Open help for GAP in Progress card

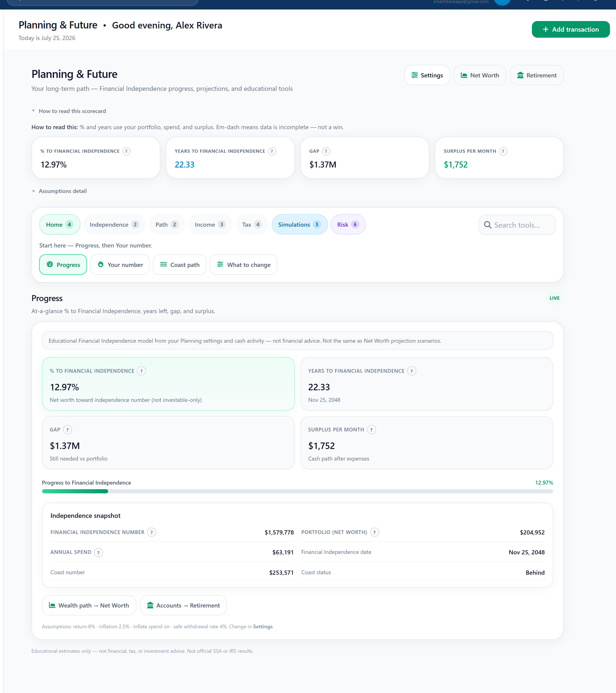[x=67, y=430]
